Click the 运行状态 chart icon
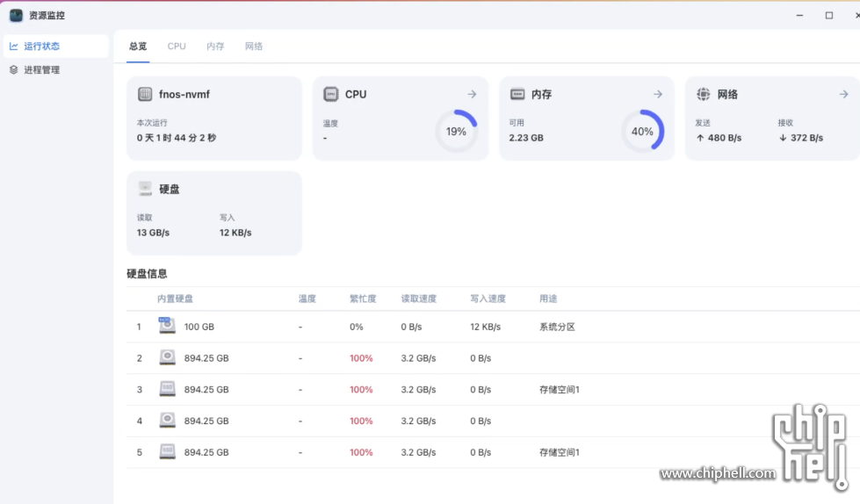 tap(14, 46)
